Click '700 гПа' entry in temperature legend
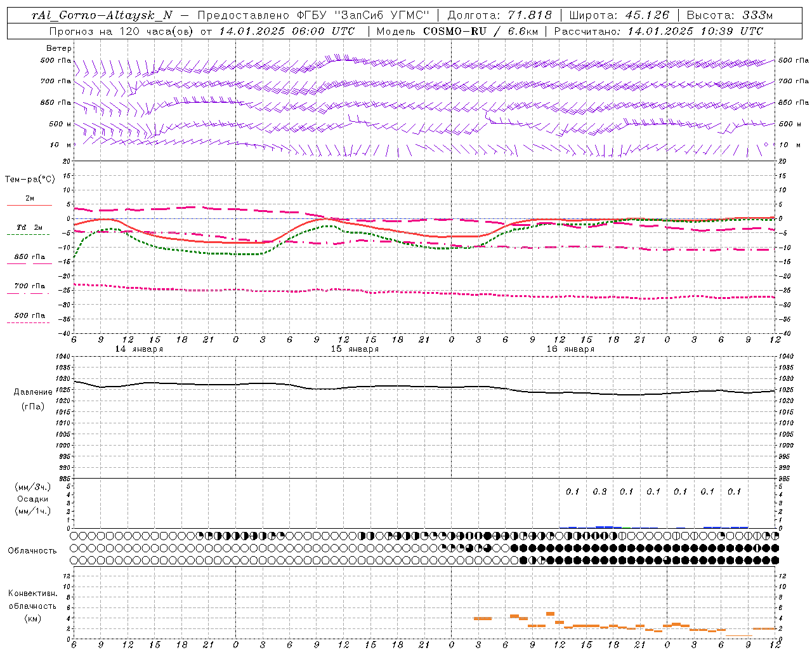This screenshot has width=812, height=650. (30, 286)
